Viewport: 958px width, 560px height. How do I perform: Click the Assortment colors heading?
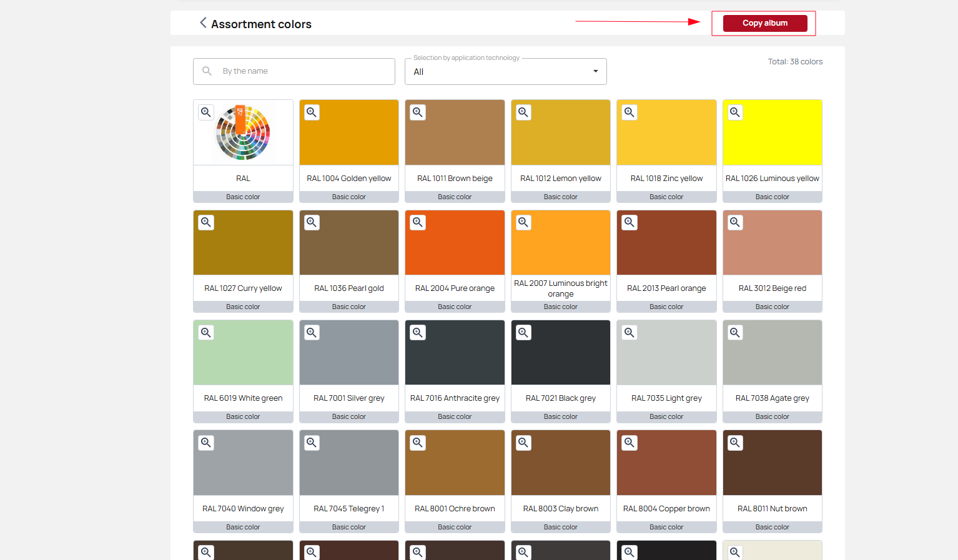click(x=261, y=24)
